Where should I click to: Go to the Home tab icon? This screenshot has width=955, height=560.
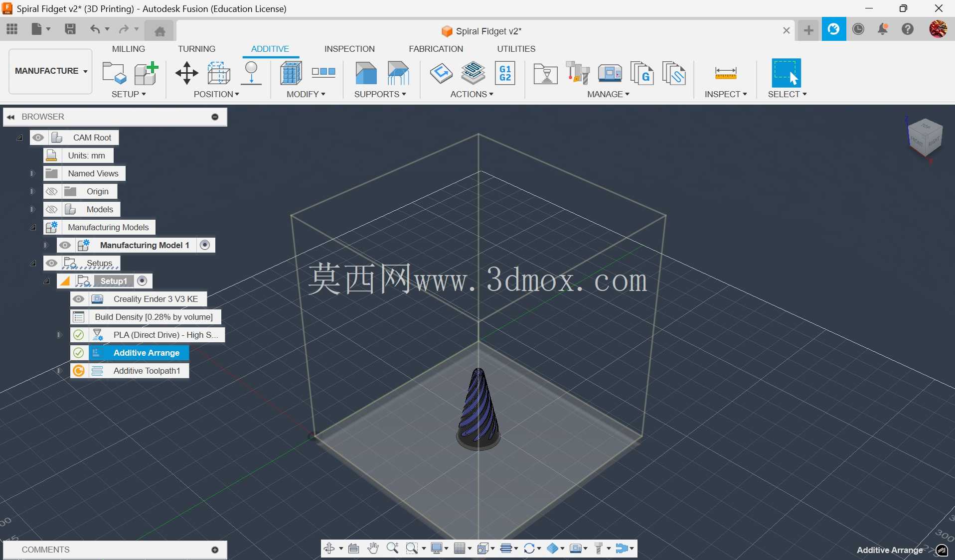(160, 31)
